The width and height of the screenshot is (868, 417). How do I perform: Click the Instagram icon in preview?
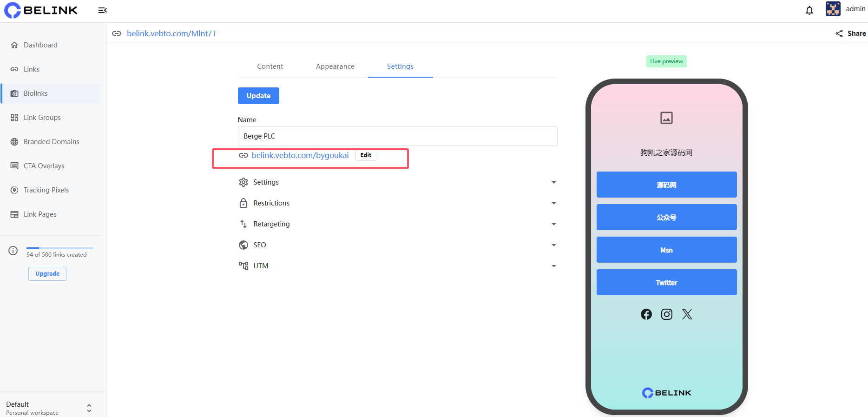click(x=666, y=314)
